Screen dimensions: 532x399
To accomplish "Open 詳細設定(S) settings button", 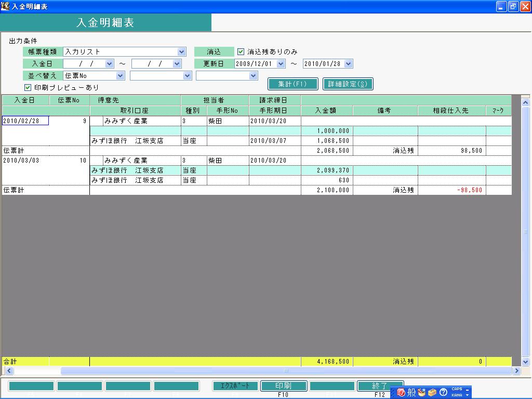I will tap(348, 84).
